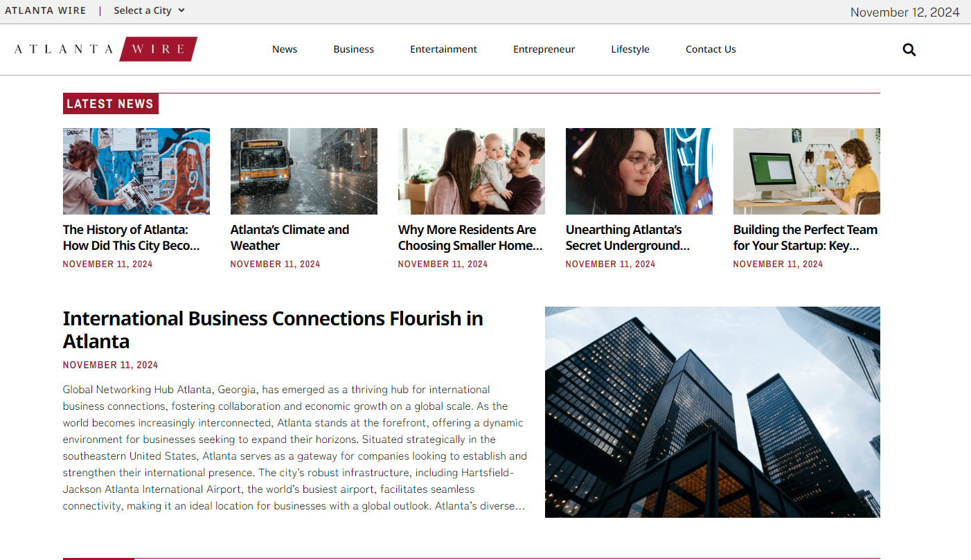Viewport: 971px width, 560px height.
Task: Expand the Select a City dropdown
Action: click(149, 10)
